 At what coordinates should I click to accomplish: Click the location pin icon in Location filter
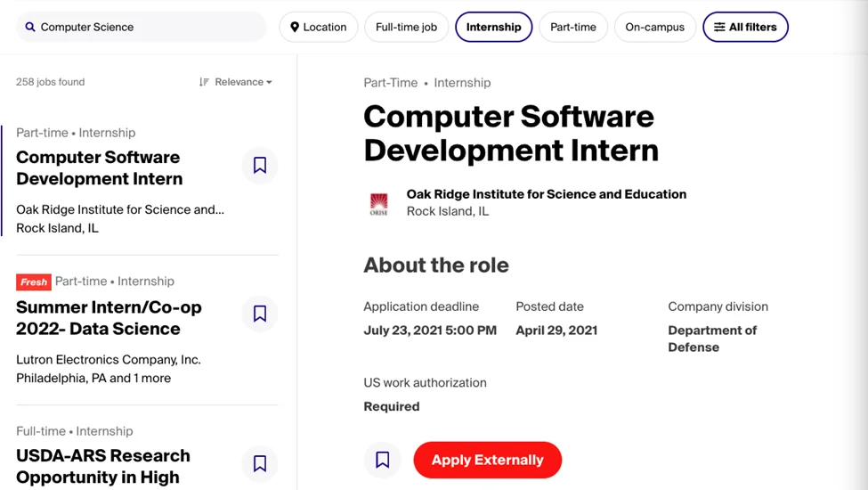tap(295, 28)
